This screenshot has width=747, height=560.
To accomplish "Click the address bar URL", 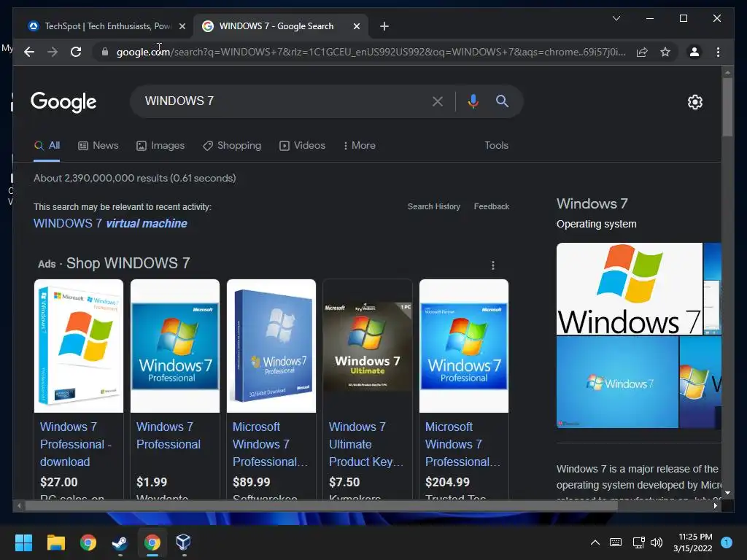I will click(371, 52).
